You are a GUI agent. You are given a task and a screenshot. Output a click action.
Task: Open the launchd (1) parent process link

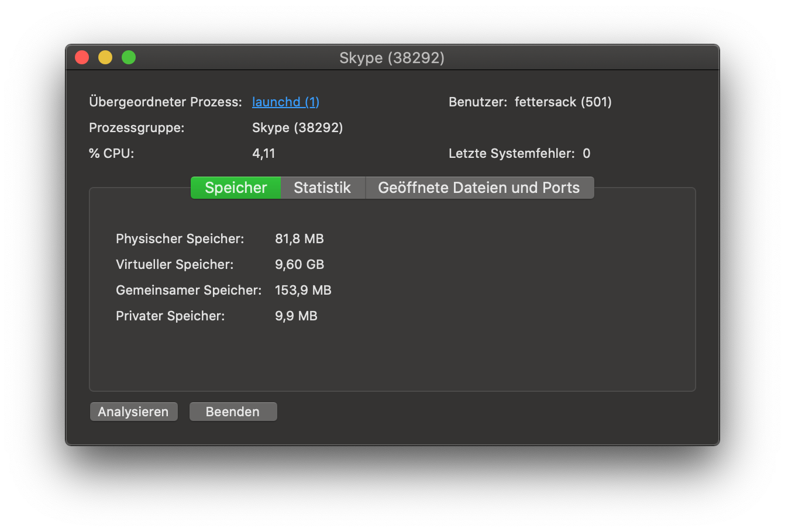pyautogui.click(x=285, y=102)
